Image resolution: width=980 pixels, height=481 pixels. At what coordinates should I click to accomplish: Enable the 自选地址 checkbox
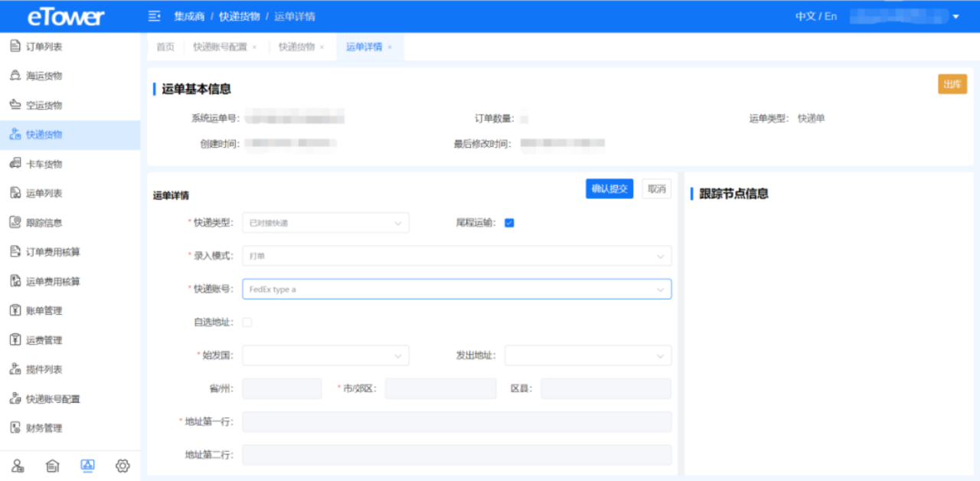[247, 322]
